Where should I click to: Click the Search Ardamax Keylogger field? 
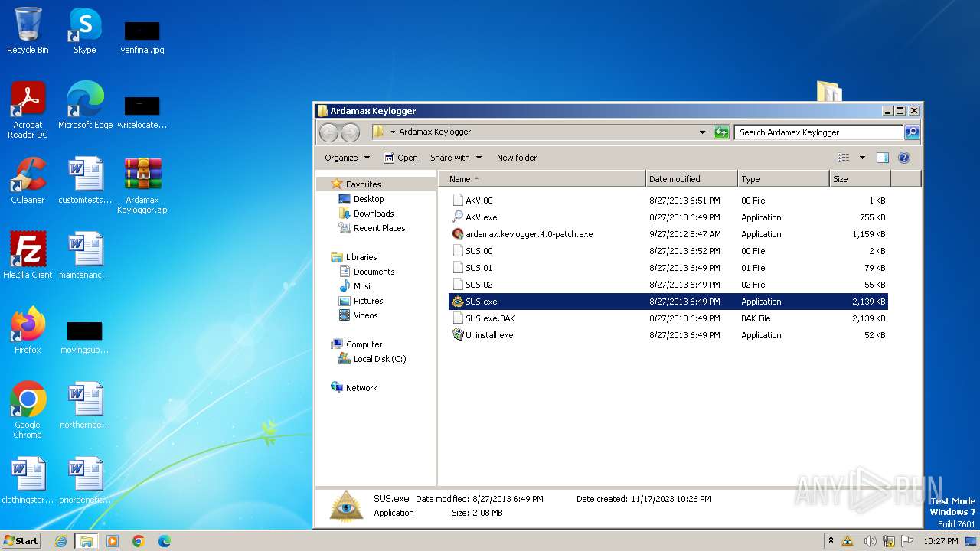(818, 132)
